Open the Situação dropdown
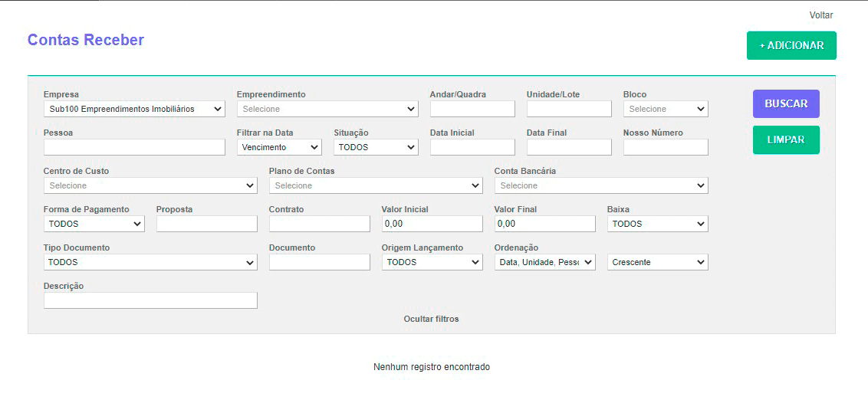 pyautogui.click(x=376, y=147)
